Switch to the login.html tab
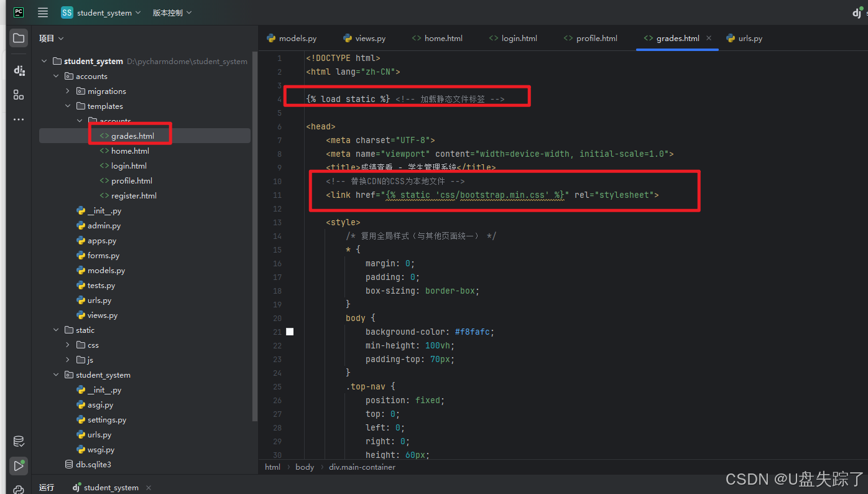Image resolution: width=868 pixels, height=494 pixels. [513, 38]
